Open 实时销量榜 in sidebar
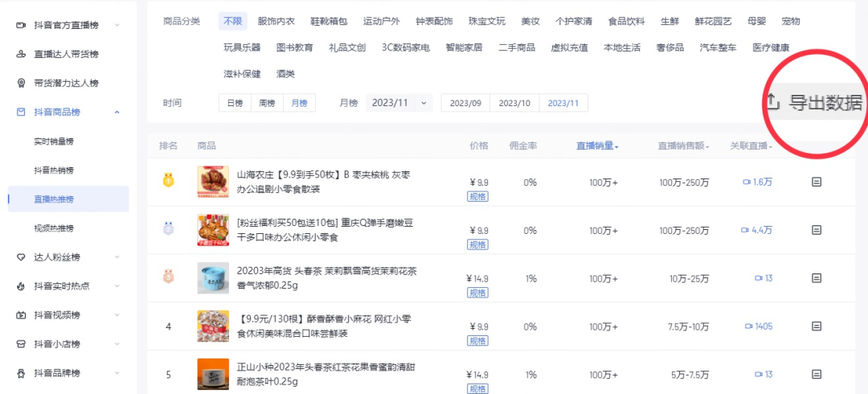 point(54,142)
